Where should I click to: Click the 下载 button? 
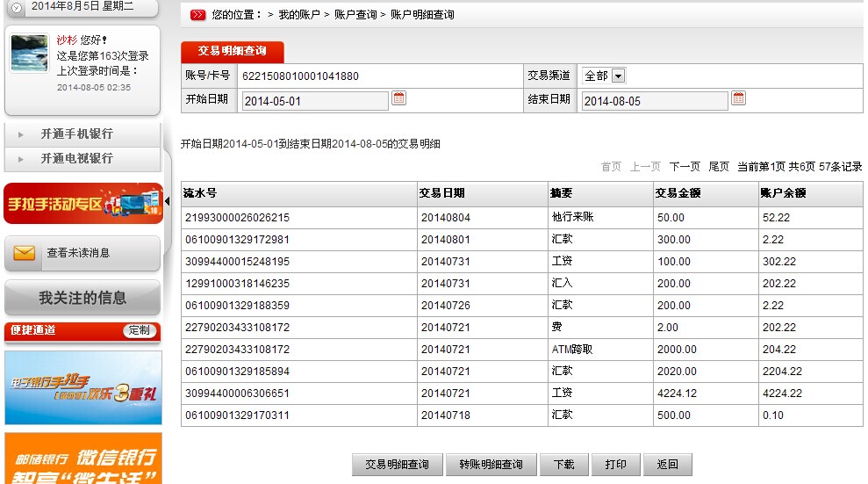coord(563,465)
